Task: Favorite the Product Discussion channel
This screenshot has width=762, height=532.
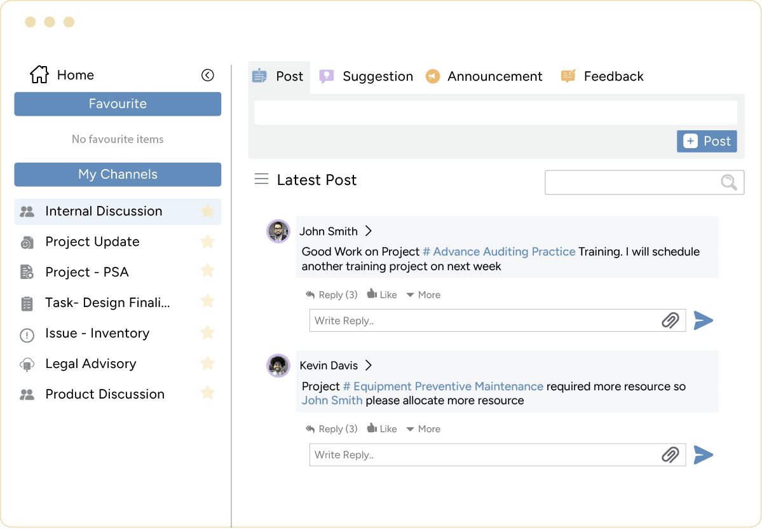Action: (207, 393)
